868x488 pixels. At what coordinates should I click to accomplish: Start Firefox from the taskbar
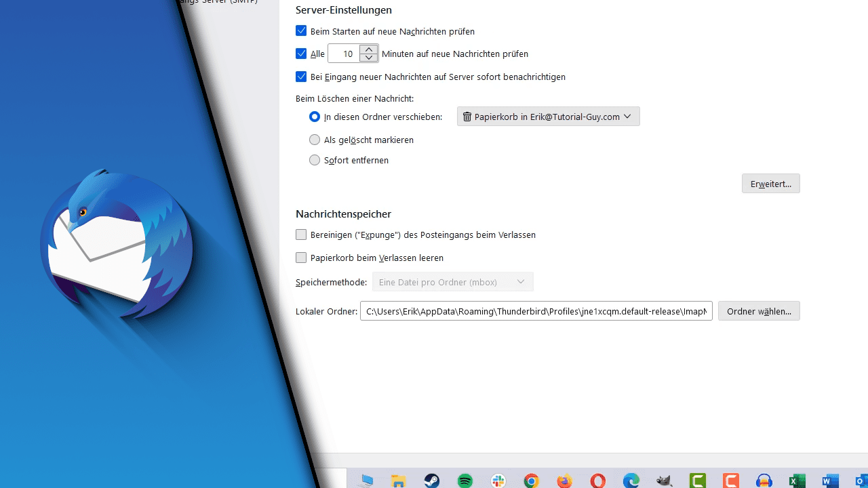564,481
